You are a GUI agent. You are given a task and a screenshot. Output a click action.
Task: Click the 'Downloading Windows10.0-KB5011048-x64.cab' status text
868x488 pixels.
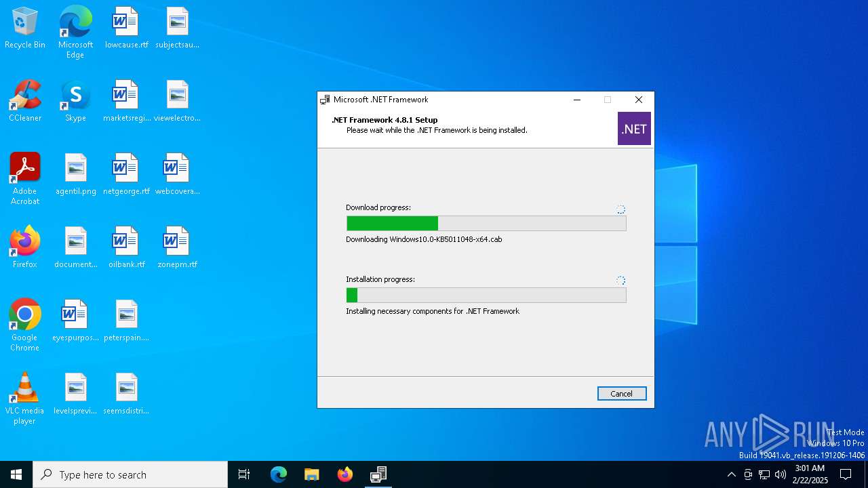(x=424, y=239)
